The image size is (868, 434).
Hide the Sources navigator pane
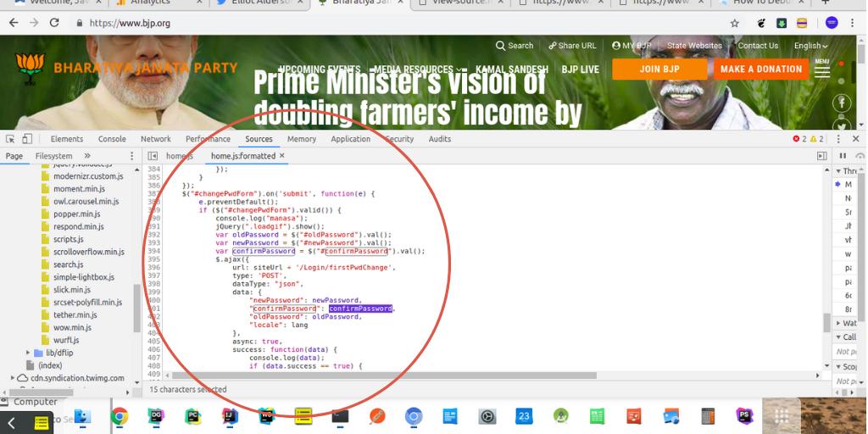(x=153, y=156)
